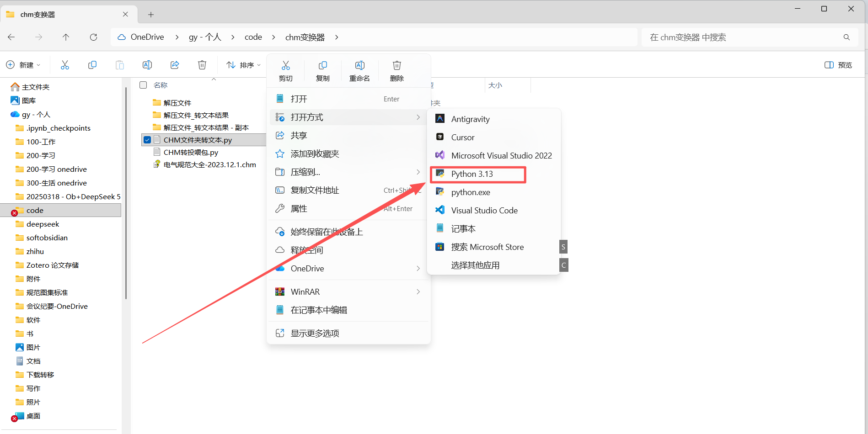Choose 属性 from the context menu
The image size is (868, 434).
pos(300,208)
